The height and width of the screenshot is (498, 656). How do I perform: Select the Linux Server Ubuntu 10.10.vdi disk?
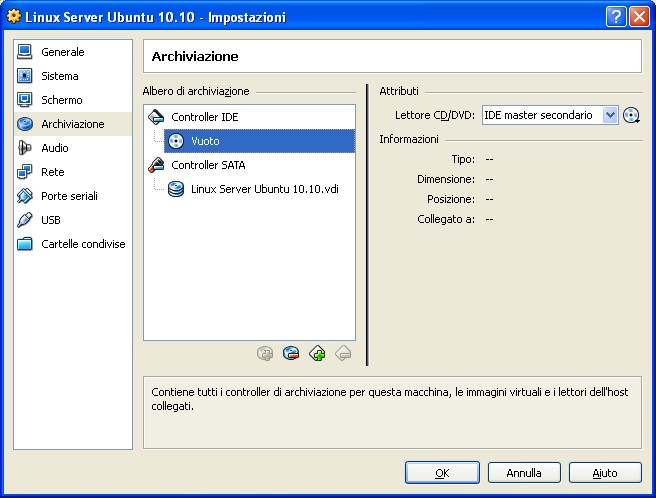pos(264,188)
